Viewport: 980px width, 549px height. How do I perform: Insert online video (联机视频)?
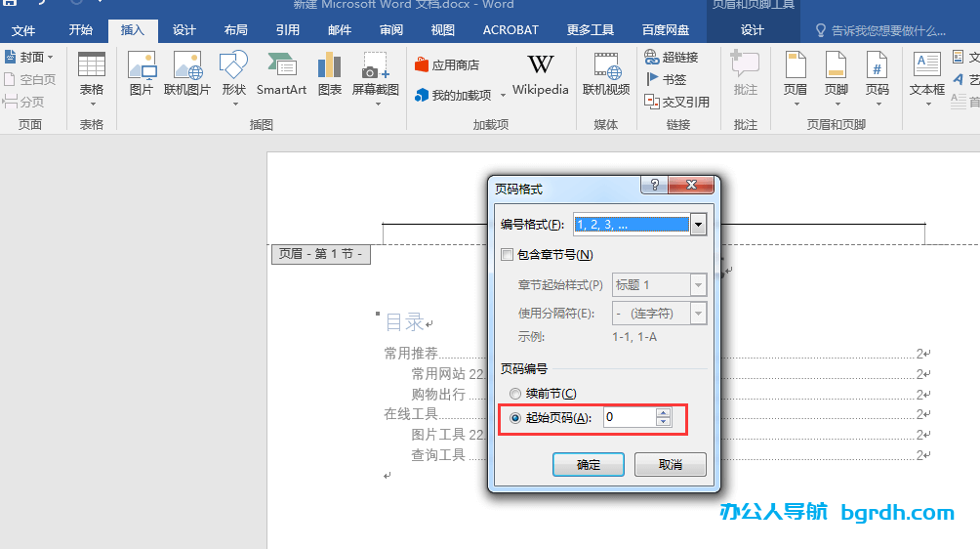point(606,74)
